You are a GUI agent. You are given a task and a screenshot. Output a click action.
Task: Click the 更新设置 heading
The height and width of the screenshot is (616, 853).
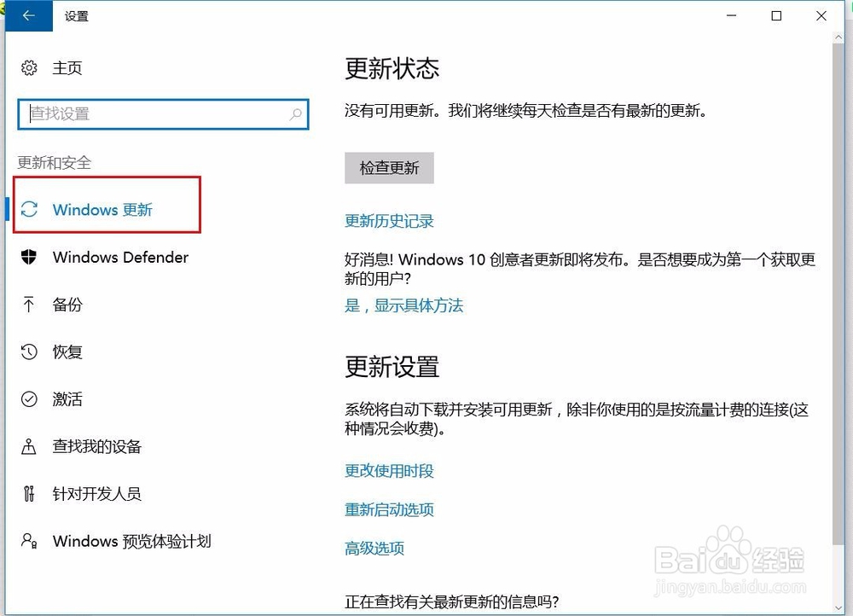392,367
